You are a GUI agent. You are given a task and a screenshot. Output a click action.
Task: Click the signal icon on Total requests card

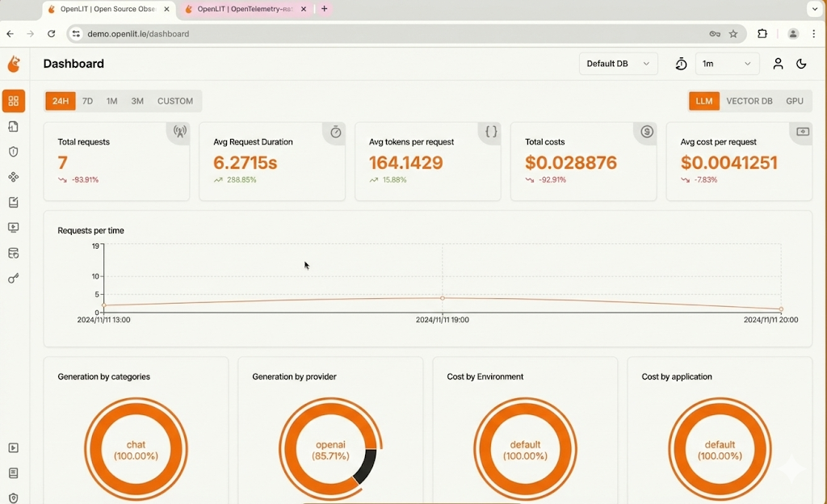coord(180,132)
